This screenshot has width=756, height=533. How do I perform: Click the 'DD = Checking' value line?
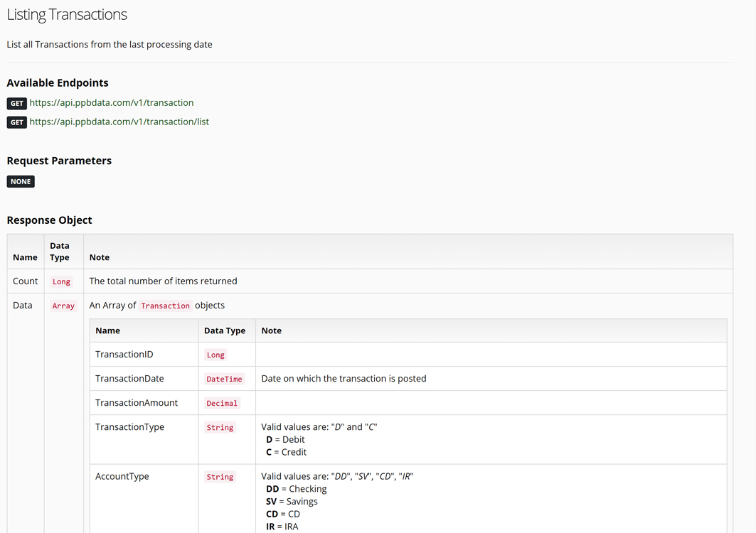point(297,489)
